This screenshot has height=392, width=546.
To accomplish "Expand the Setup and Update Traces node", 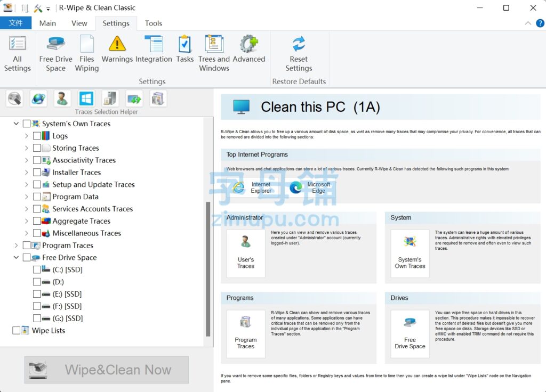I will 27,184.
